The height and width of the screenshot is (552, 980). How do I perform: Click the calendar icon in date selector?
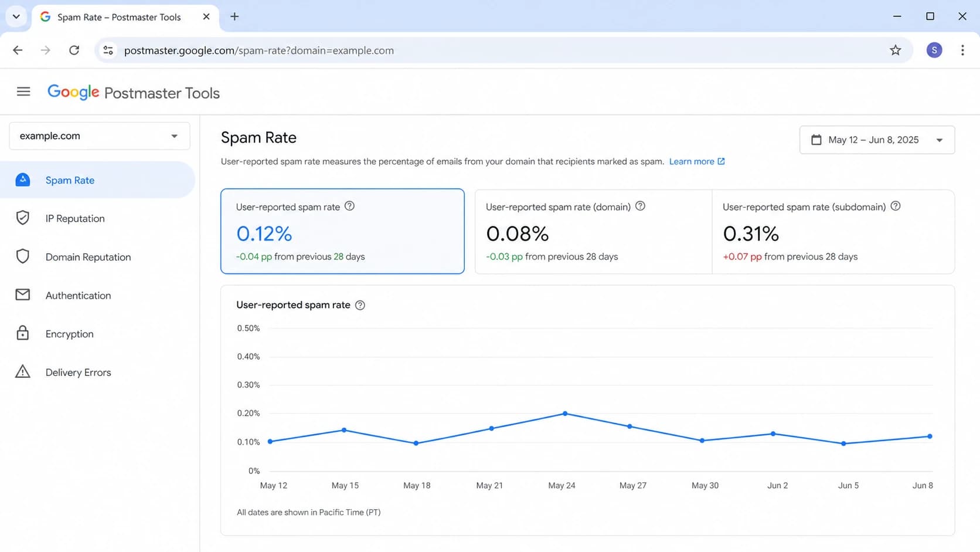click(816, 140)
